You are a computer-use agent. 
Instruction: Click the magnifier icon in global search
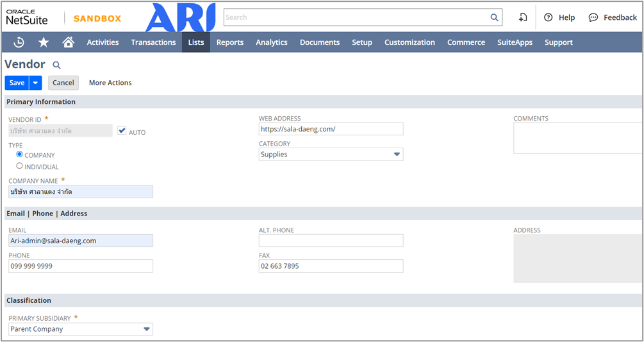[494, 17]
